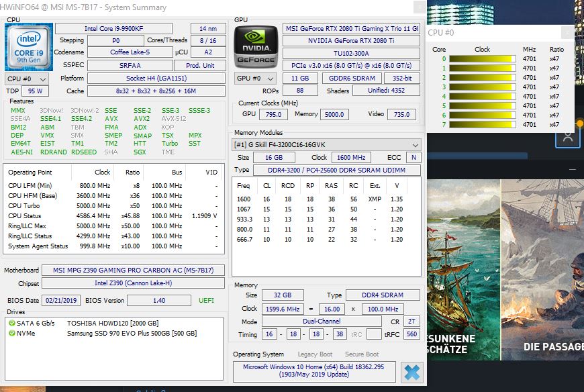The image size is (584, 392).
Task: Select the TOSHIBA HDWD120 drive row
Action: (x=114, y=323)
